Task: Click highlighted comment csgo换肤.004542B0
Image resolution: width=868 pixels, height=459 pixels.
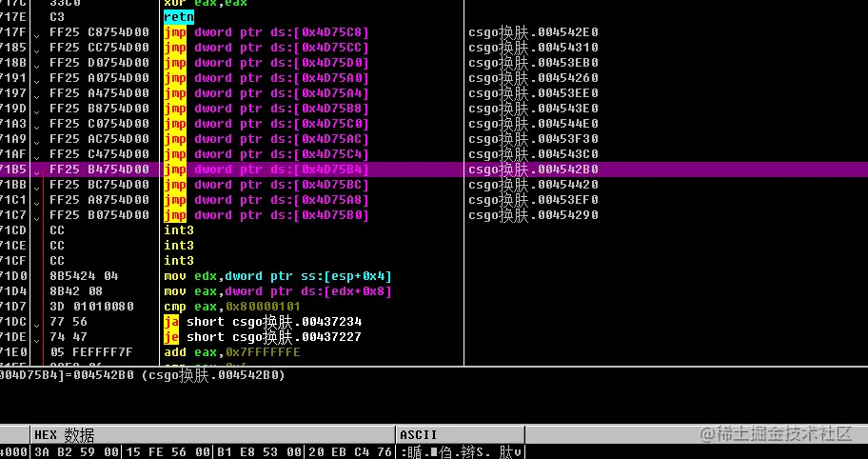Action: click(x=533, y=170)
